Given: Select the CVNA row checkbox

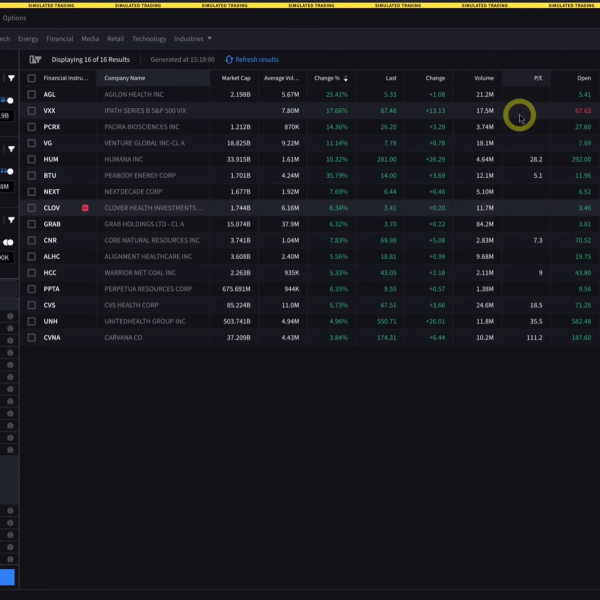Looking at the screenshot, I should click(32, 338).
